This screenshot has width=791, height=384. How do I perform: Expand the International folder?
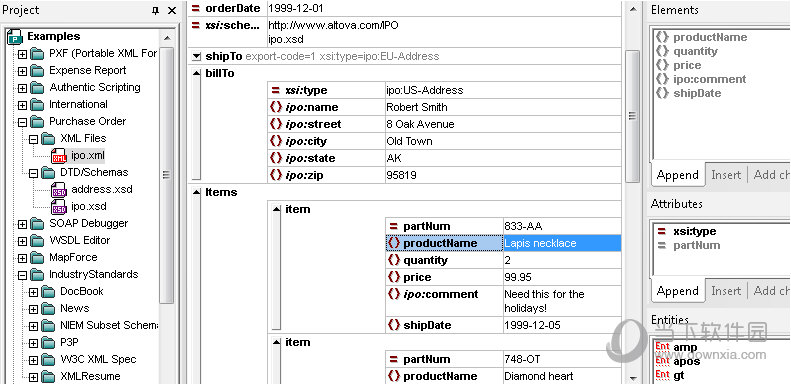click(x=22, y=105)
